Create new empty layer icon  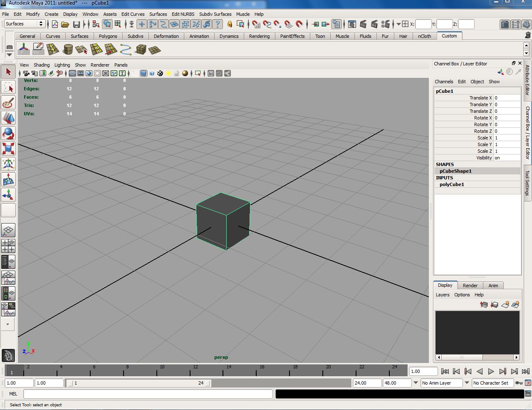tap(505, 305)
